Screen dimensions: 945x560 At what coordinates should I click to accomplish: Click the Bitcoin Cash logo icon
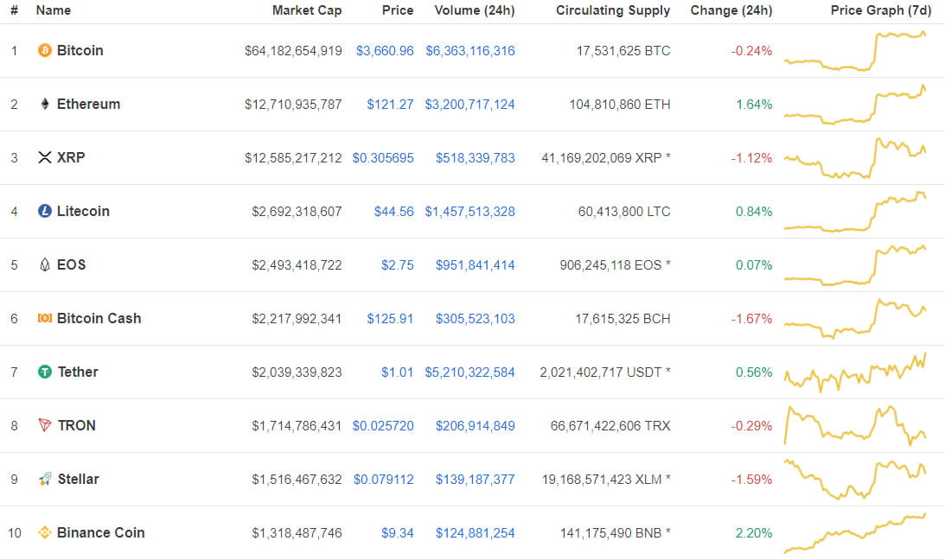point(45,319)
